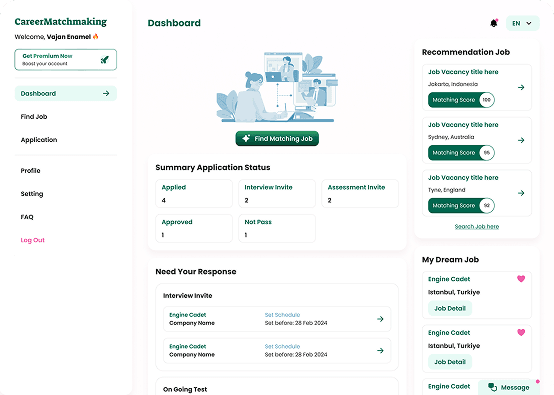Click the chat bubble icon on Message

(492, 387)
